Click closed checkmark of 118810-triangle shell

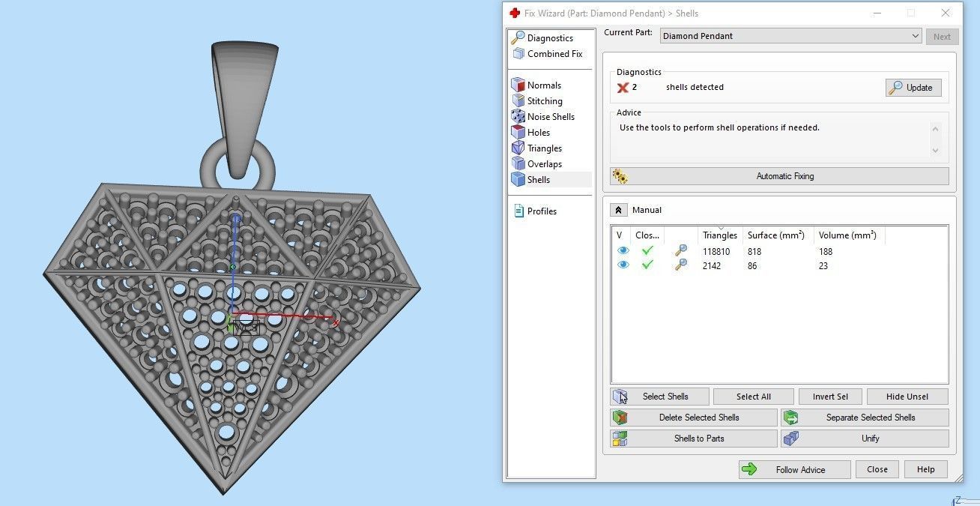(x=648, y=251)
